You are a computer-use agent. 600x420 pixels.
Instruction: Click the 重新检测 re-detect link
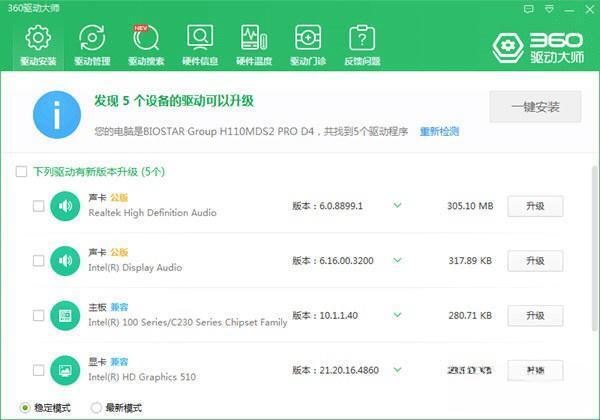[x=439, y=131]
